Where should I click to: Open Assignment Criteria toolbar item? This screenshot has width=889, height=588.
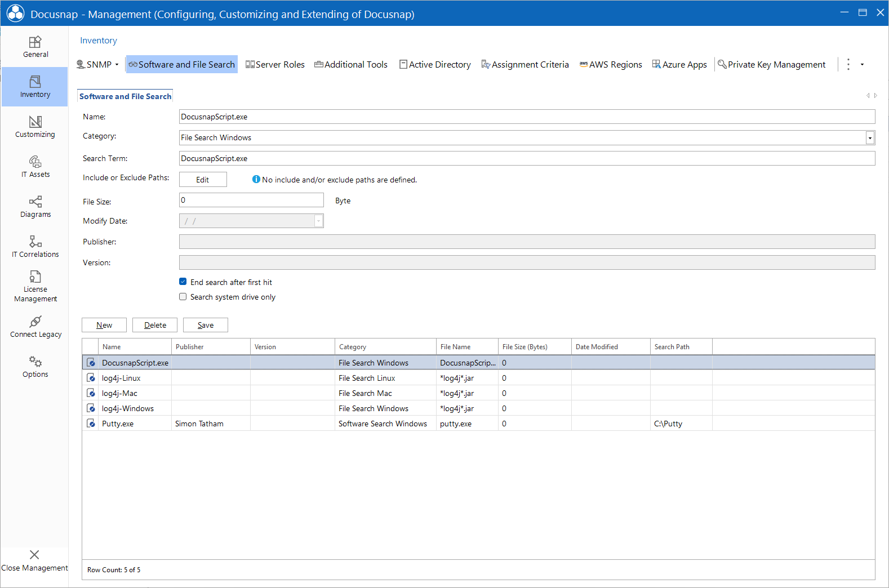click(x=525, y=64)
